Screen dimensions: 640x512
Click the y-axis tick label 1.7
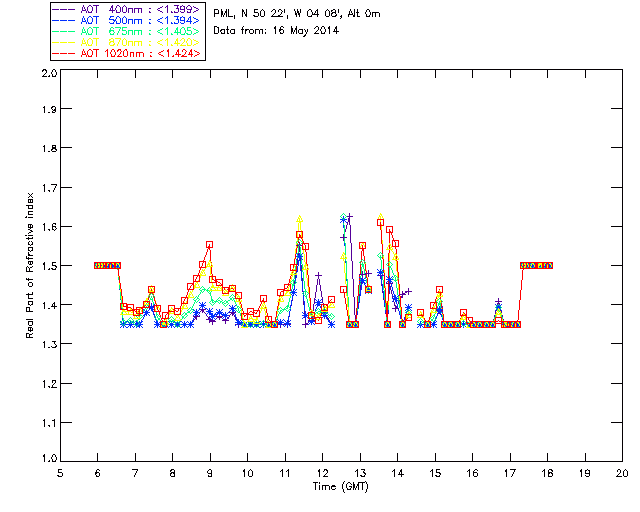tap(49, 188)
